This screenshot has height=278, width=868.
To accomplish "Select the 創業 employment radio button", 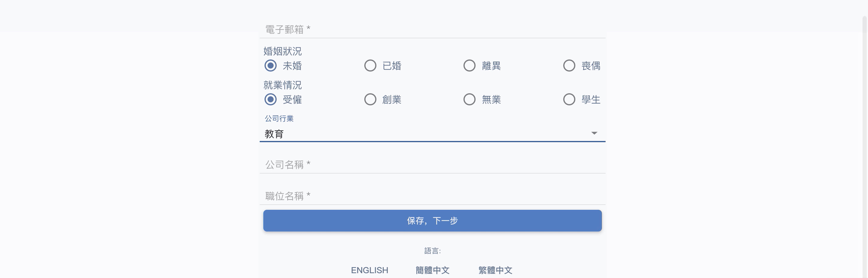I will point(370,99).
